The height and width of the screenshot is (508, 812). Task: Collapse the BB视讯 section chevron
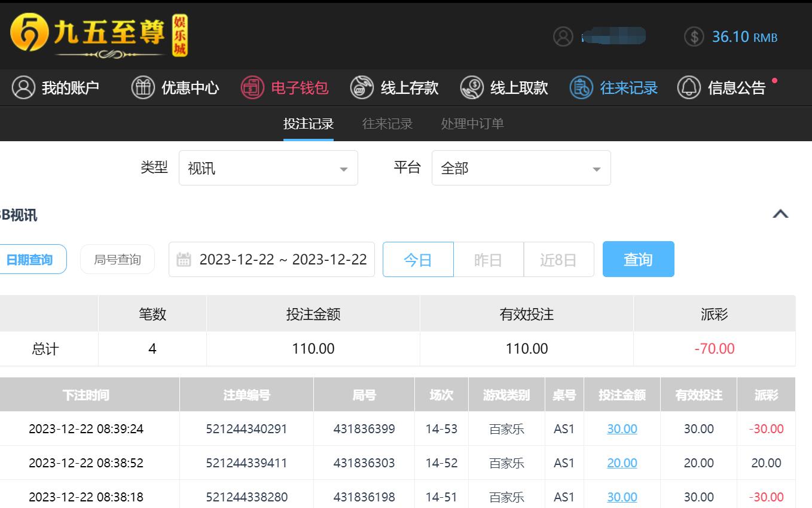[780, 214]
